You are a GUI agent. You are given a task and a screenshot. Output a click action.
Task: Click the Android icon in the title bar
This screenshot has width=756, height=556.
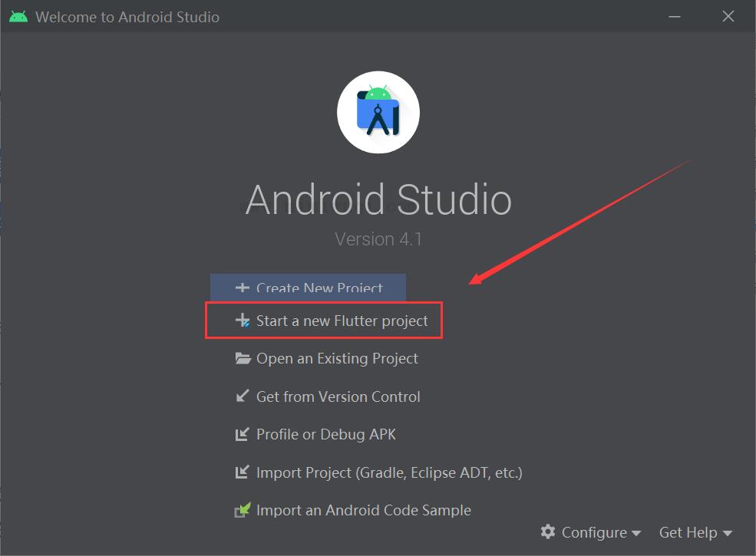tap(18, 17)
